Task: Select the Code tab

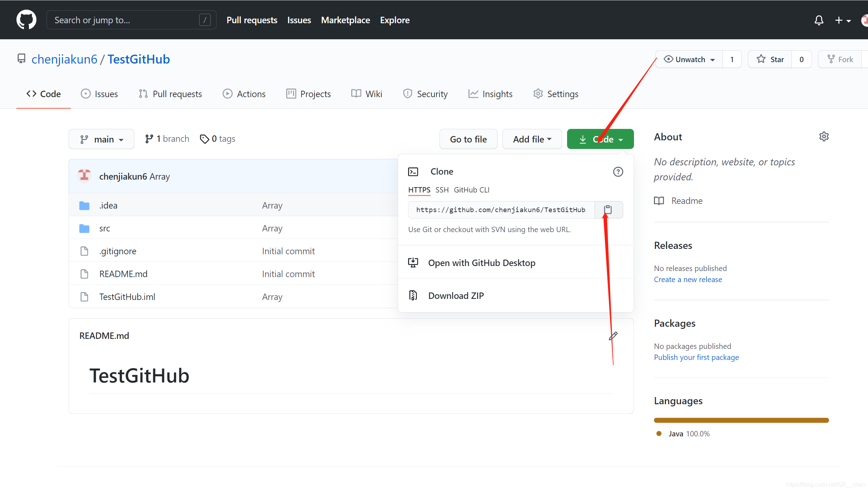Action: pos(44,94)
